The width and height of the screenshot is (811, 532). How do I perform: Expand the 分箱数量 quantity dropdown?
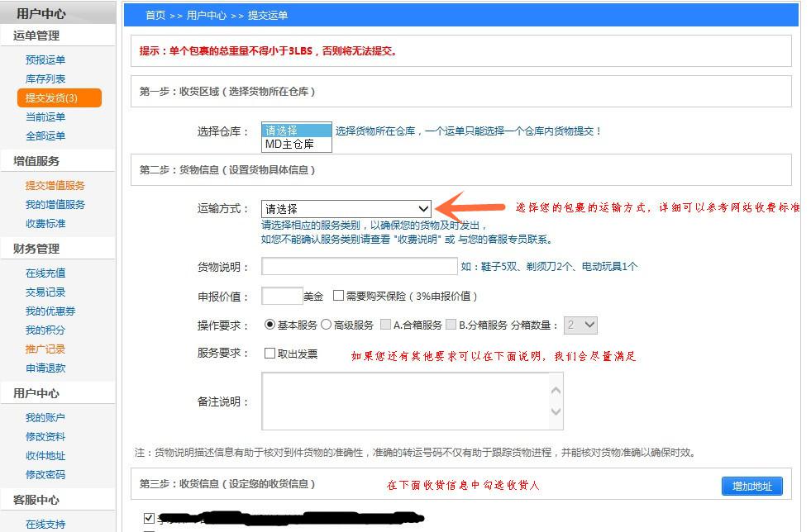[x=580, y=325]
